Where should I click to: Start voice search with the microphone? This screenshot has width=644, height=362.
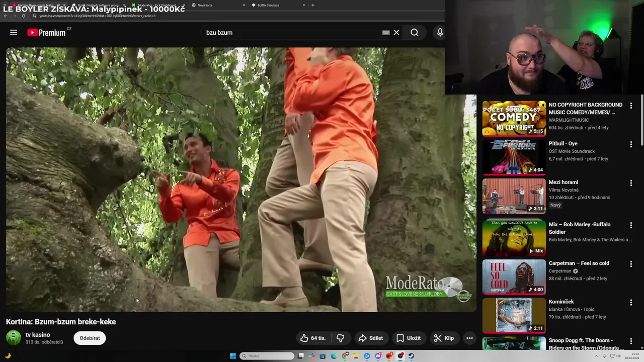click(x=440, y=33)
